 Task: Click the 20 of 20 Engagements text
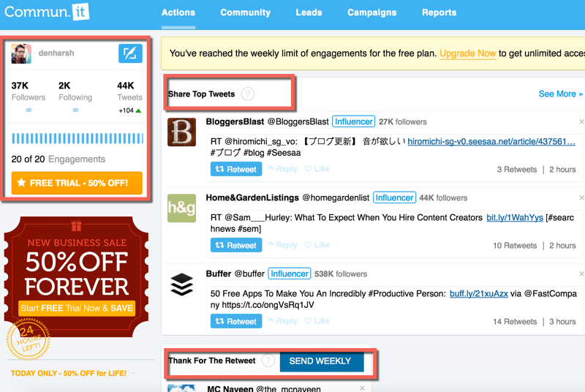click(58, 159)
